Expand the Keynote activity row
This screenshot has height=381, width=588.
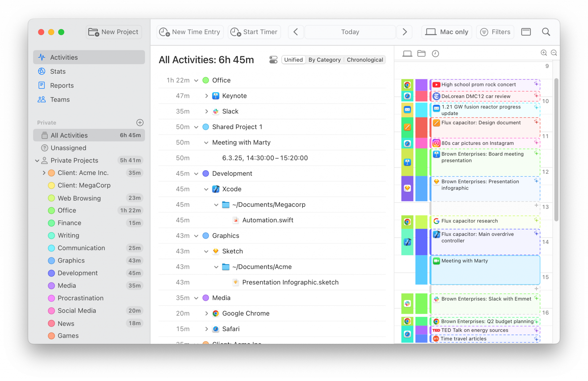(206, 96)
